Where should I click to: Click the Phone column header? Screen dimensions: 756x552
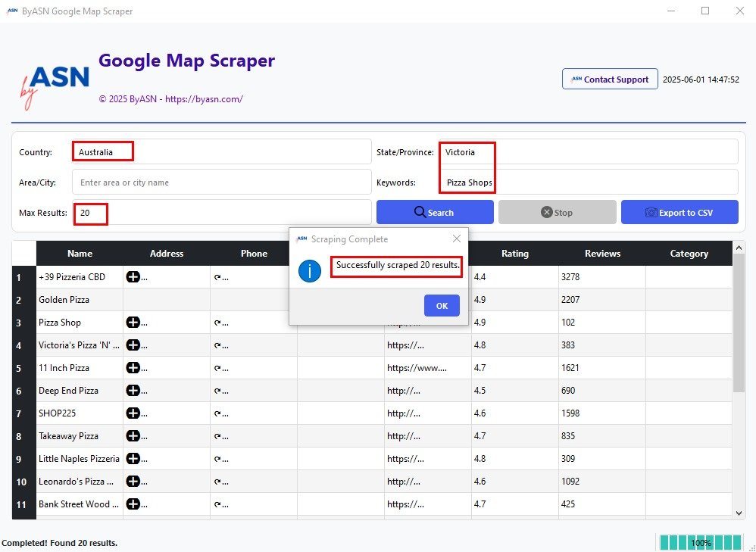(254, 254)
